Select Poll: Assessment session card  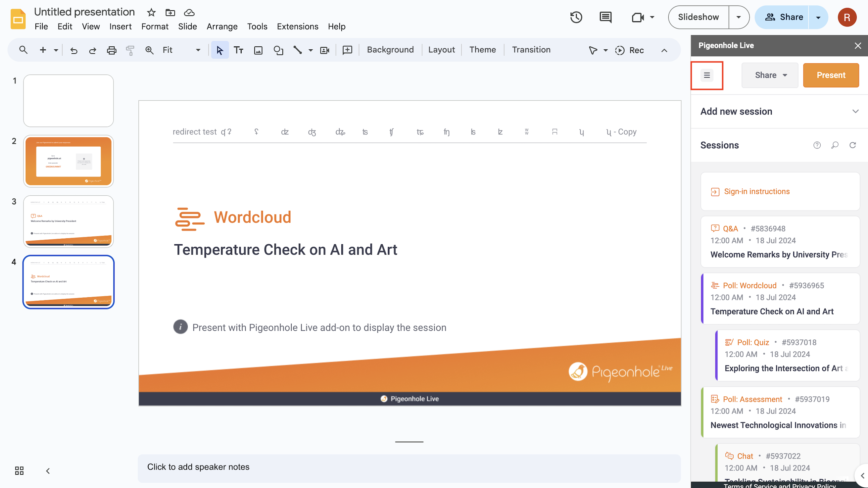pos(780,412)
